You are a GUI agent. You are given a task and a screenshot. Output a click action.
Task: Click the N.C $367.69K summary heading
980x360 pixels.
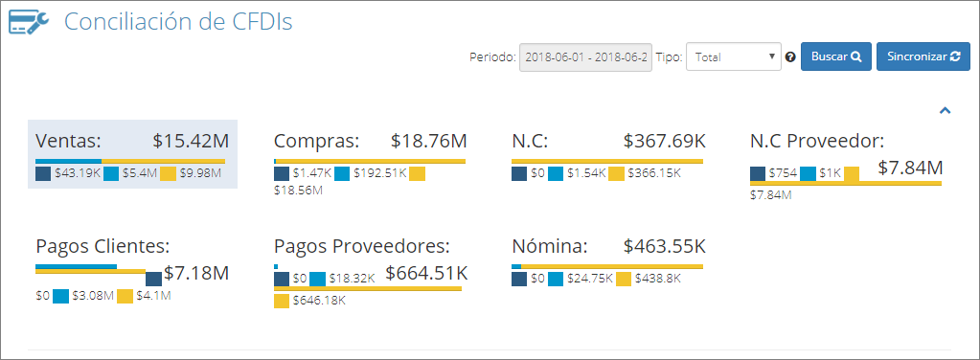tap(608, 142)
